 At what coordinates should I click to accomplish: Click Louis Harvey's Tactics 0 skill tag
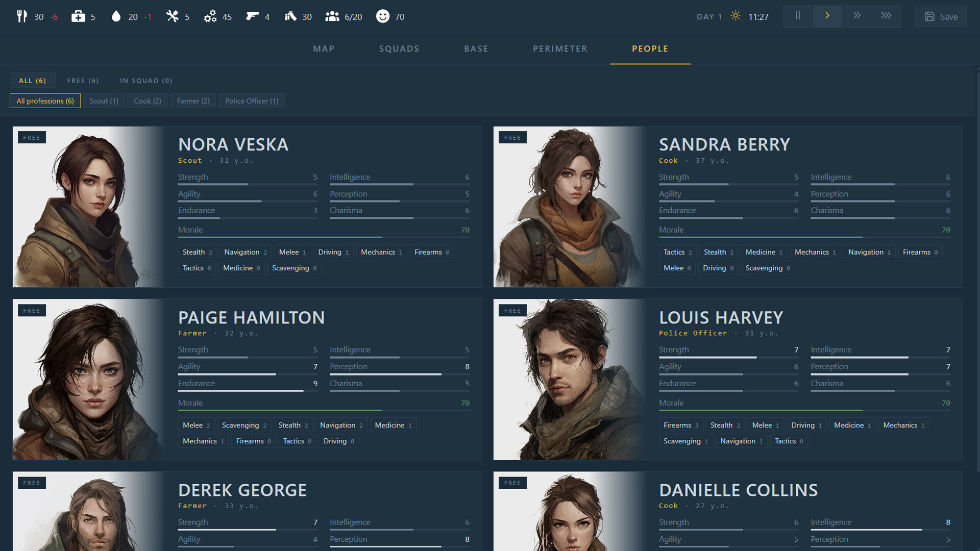coord(789,441)
